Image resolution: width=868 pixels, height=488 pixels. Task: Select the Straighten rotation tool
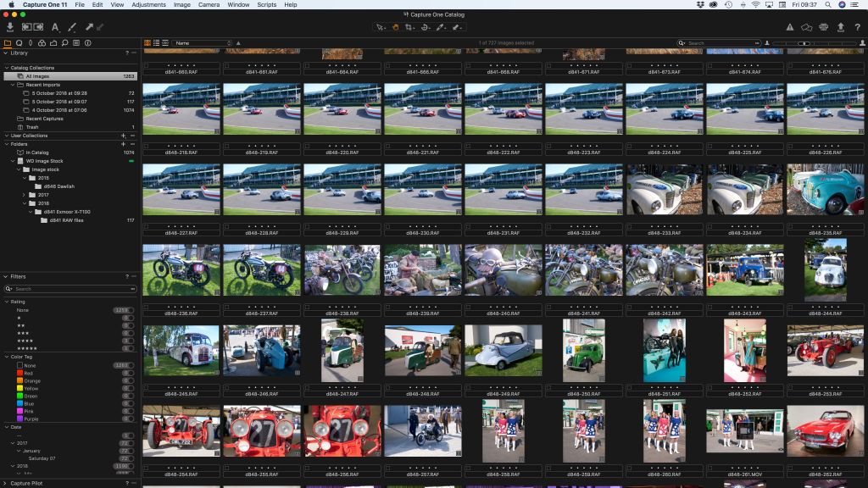(x=426, y=27)
